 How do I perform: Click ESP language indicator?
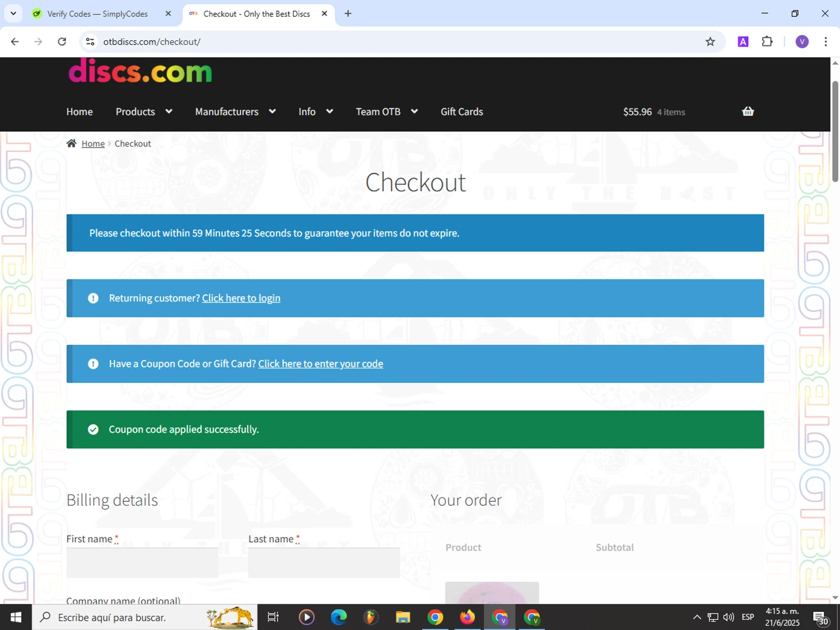point(748,617)
